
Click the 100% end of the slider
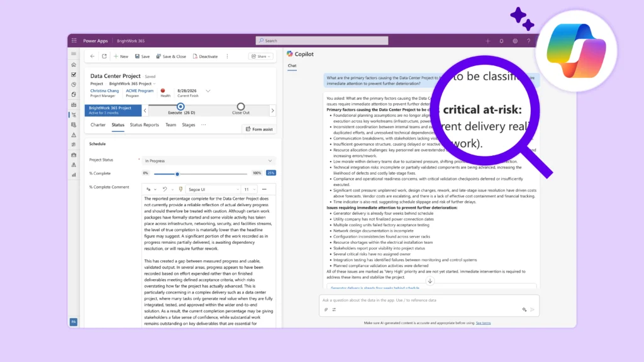[x=257, y=173]
